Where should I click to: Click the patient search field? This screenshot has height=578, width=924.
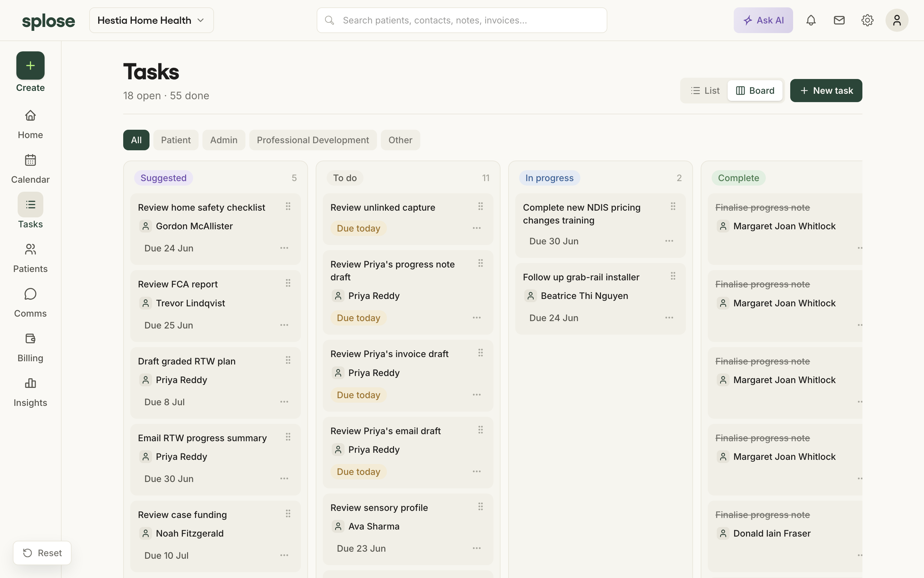pos(462,20)
